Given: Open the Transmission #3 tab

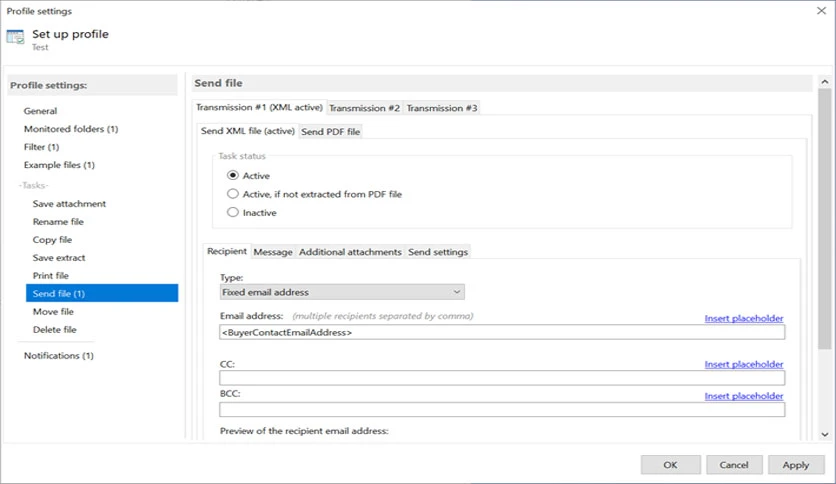Looking at the screenshot, I should pyautogui.click(x=441, y=108).
